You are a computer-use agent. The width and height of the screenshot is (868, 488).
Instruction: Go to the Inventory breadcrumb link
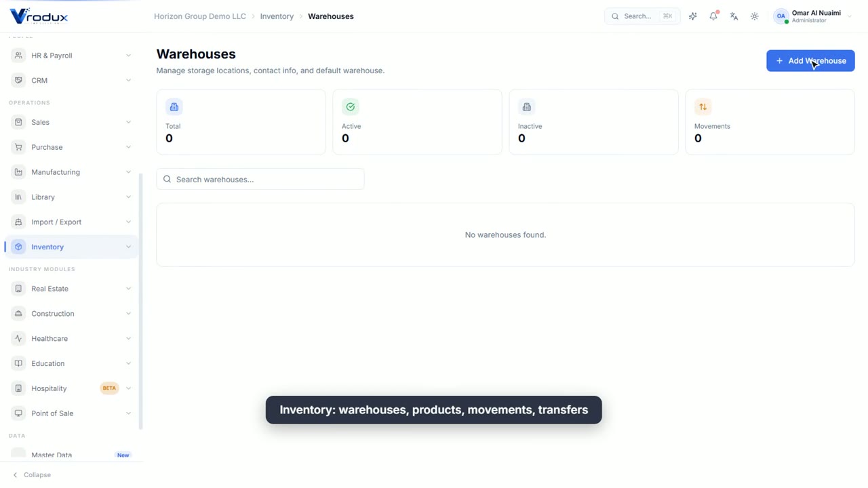click(x=277, y=16)
